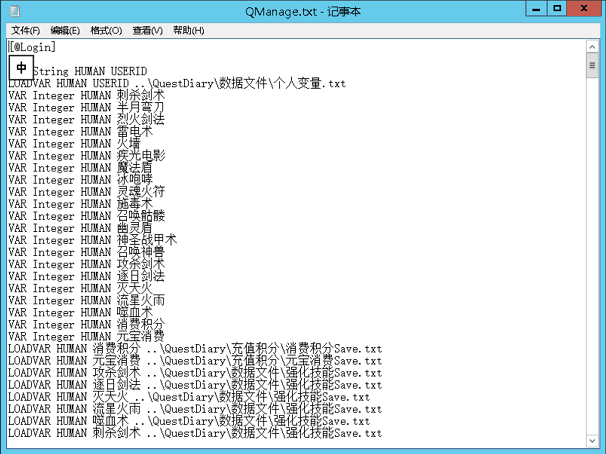Image resolution: width=606 pixels, height=454 pixels.
Task: Click the LOADVAR HUMAN 流星火雨 line
Action: pos(195,409)
